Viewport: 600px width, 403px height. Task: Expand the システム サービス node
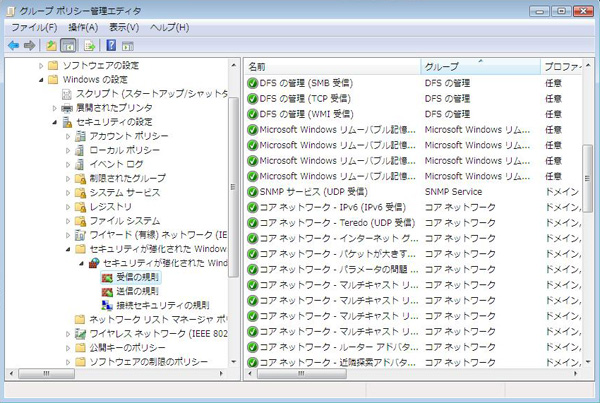pos(68,193)
